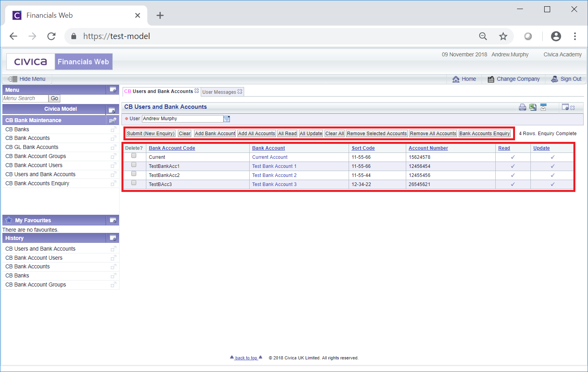Select the CB Users and Bank Accounts tab
This screenshot has height=372, width=588.
pyautogui.click(x=159, y=91)
